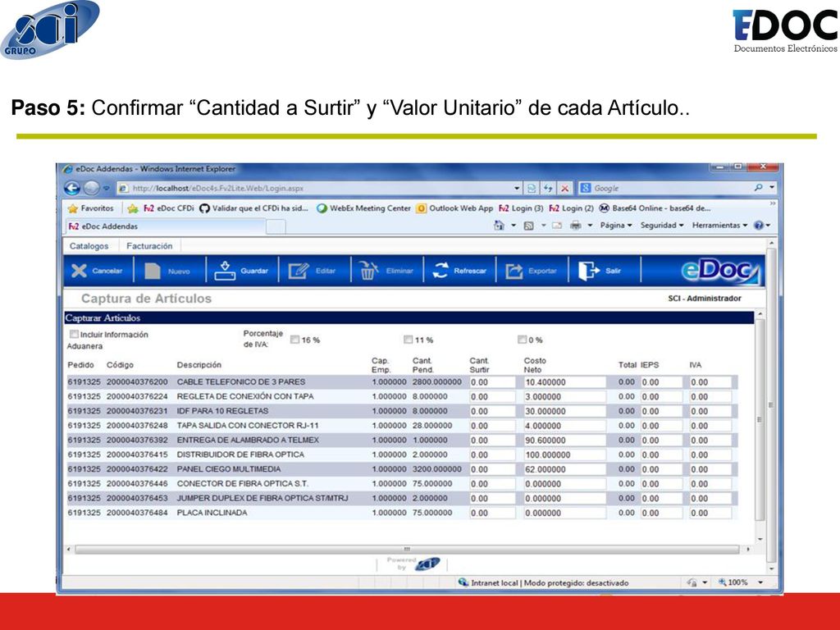Click the page vertical scrollbar
Screen dimensions: 840x630
click(771, 405)
